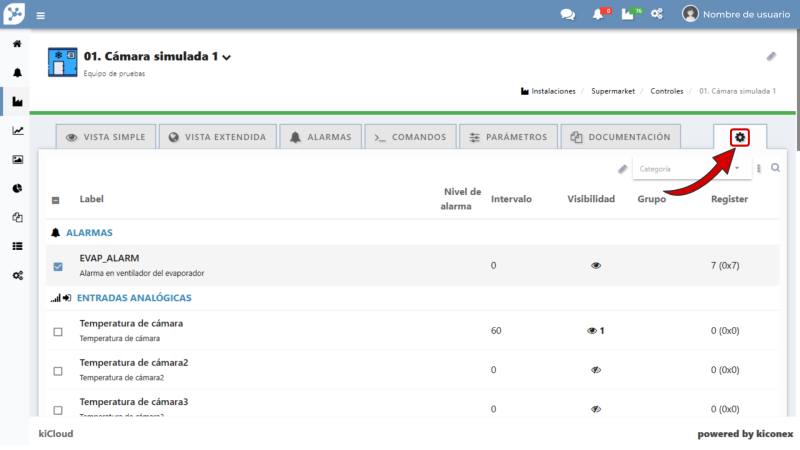Open pie chart icon in sidebar
This screenshot has height=450, width=800.
17,188
